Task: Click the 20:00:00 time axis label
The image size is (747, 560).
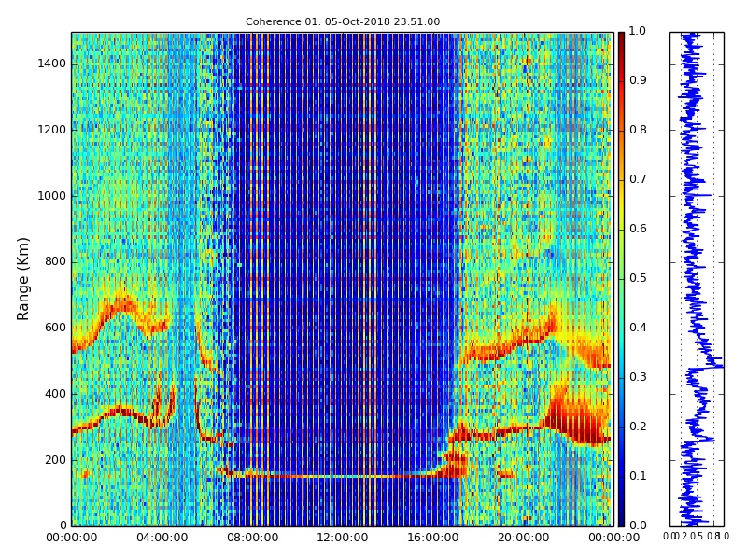Action: pos(523,538)
